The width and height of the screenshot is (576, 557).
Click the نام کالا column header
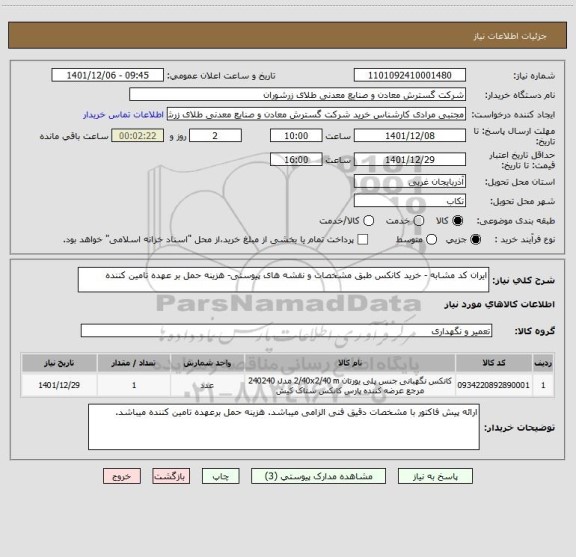pos(350,363)
